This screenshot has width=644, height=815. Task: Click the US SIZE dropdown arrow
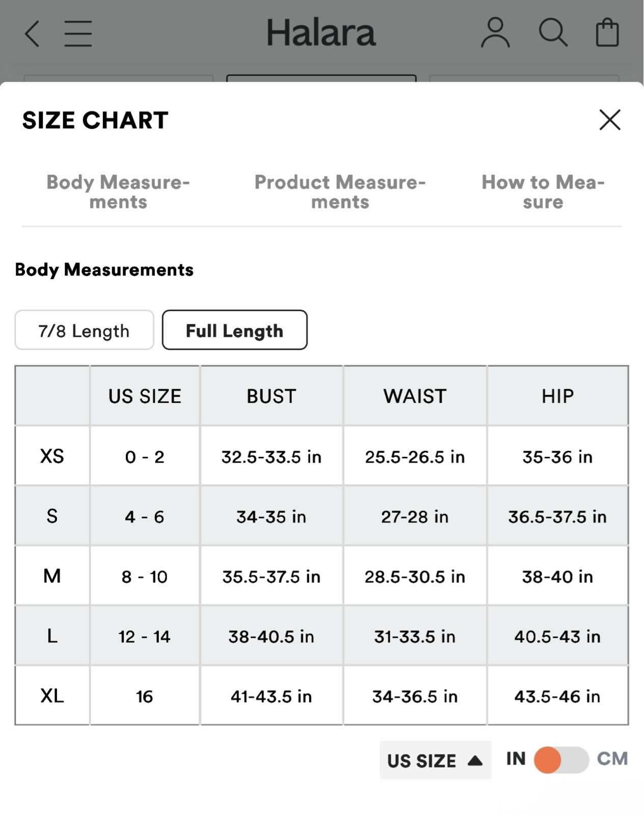[x=475, y=760]
